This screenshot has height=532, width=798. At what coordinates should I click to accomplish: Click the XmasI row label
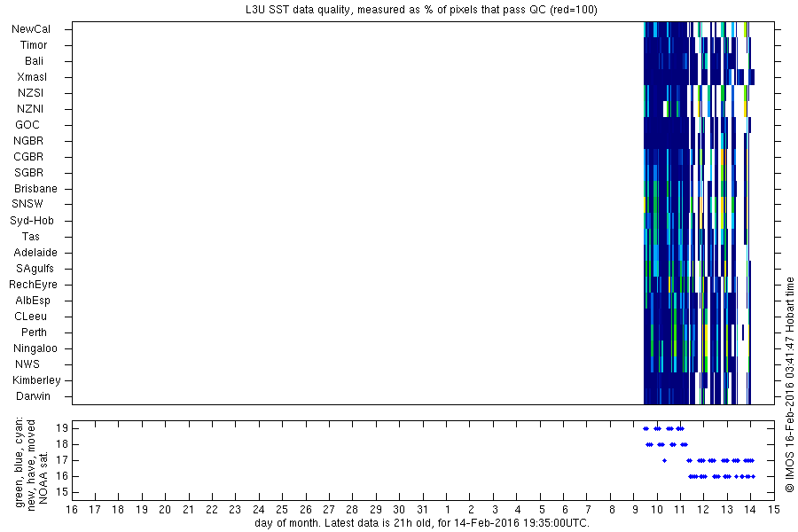(x=32, y=77)
